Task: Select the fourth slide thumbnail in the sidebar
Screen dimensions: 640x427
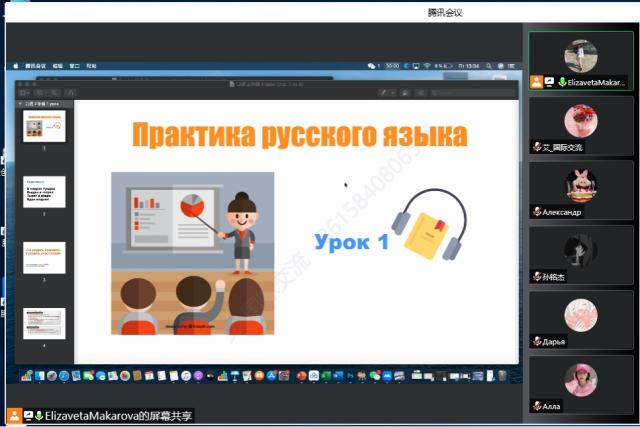Action: tap(44, 323)
